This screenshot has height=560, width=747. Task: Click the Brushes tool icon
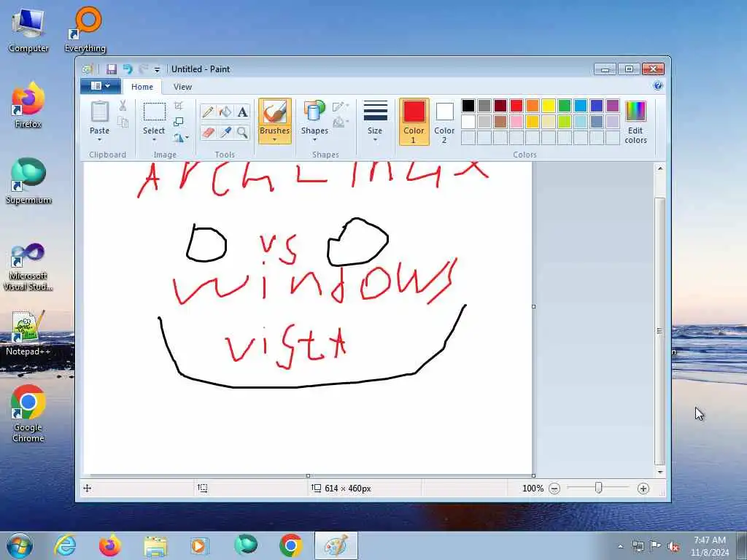coord(275,112)
